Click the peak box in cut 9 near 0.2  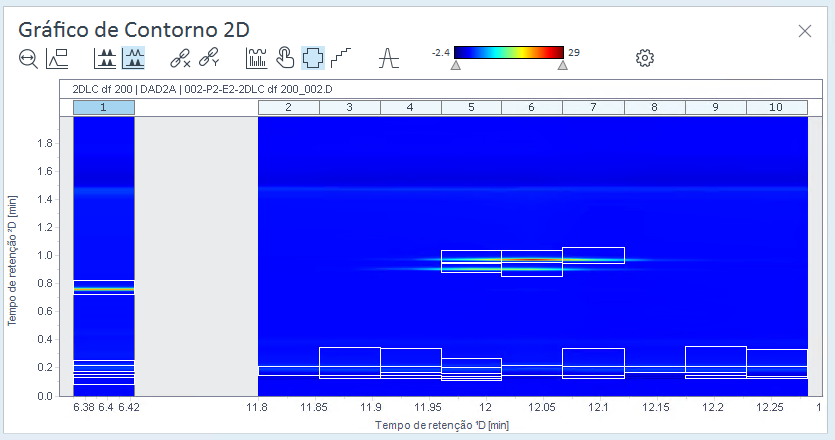coord(716,362)
